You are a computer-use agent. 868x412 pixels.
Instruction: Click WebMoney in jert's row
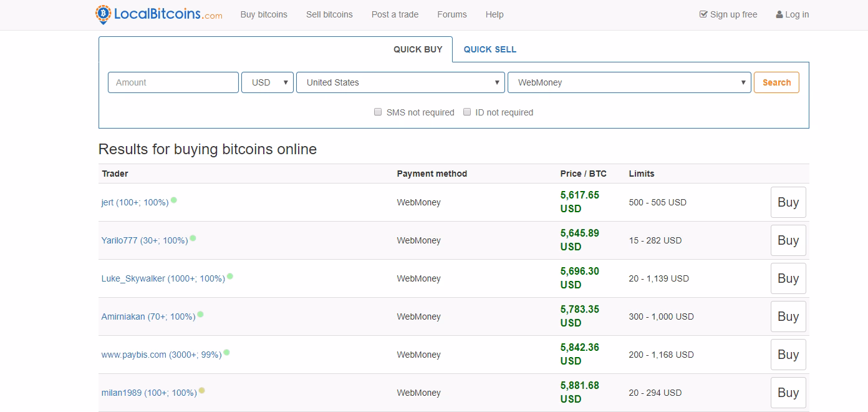418,202
